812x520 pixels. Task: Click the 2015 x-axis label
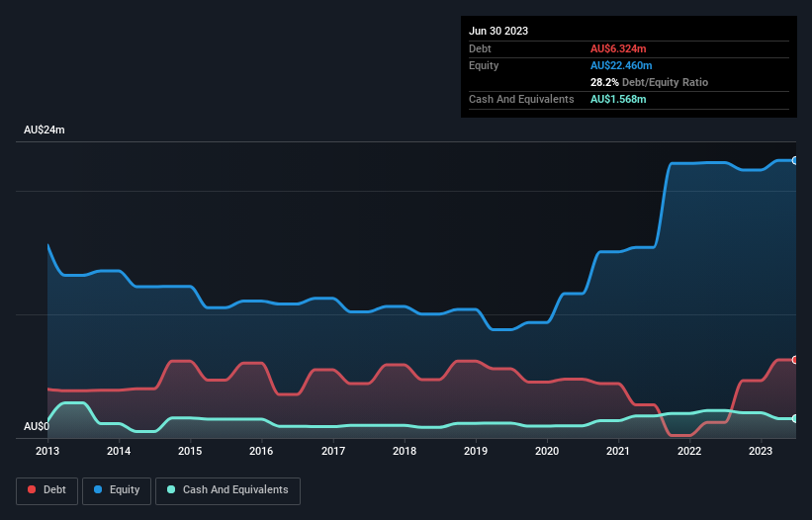190,451
